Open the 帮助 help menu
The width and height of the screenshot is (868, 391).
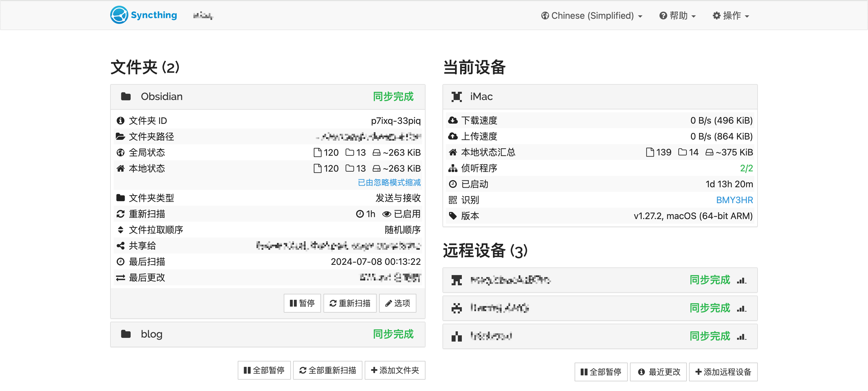point(677,16)
